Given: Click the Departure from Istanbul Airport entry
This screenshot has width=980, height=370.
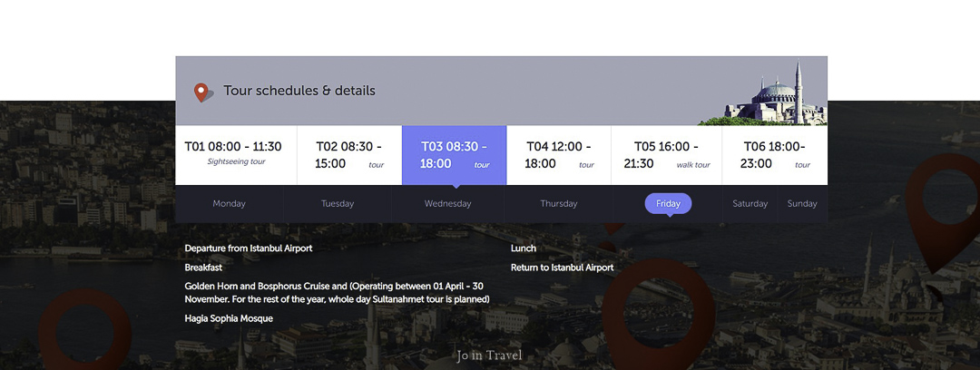Looking at the screenshot, I should point(249,248).
